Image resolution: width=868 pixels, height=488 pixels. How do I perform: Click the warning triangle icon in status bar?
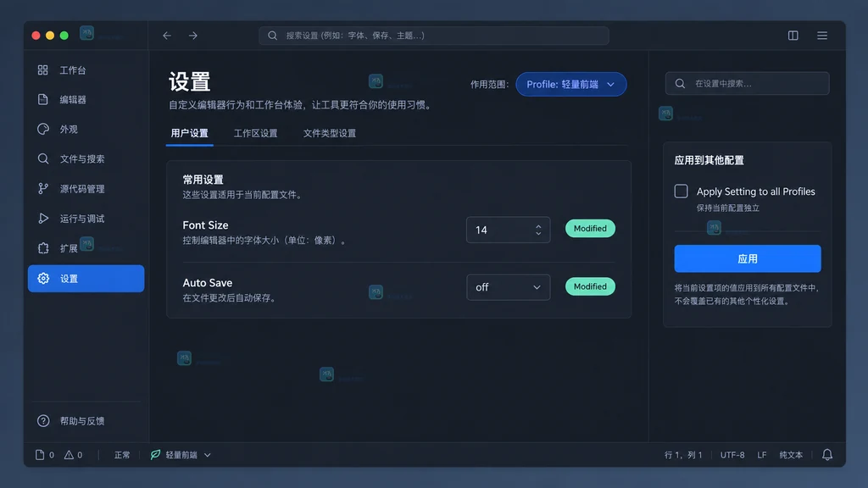coord(69,455)
